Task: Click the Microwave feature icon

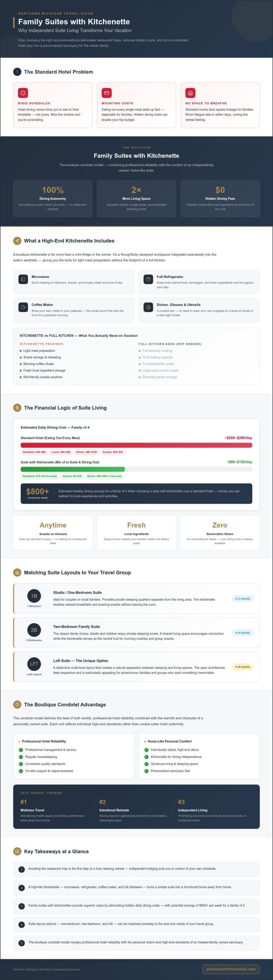Action: coord(23,279)
